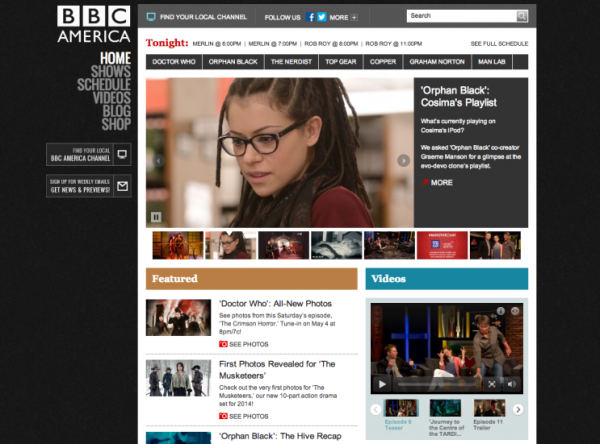
Task: Select Rob Roy @ 8:00PM schedule entry
Action: (x=331, y=44)
